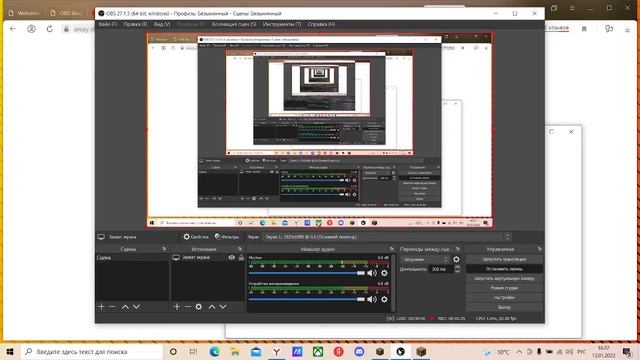Click browser bookmark icon at right
640x360 pixels.
point(584,29)
